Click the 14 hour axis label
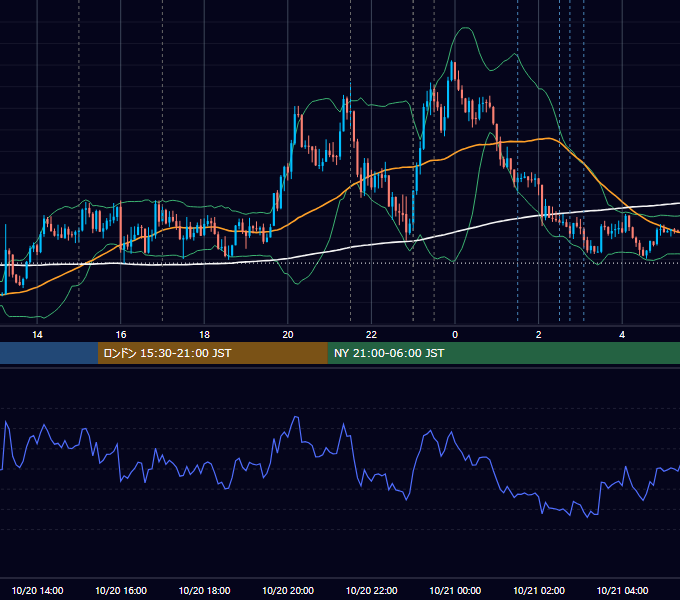This screenshot has height=600, width=680. (37, 335)
